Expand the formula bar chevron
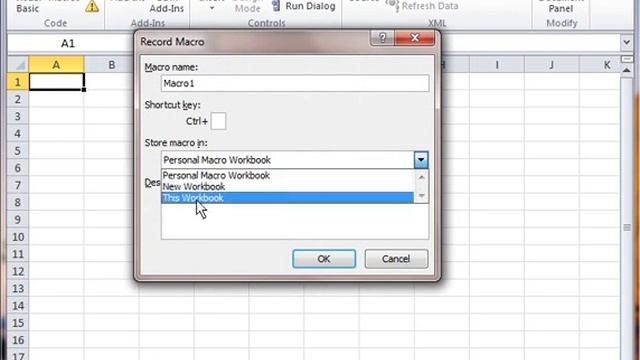 point(627,42)
